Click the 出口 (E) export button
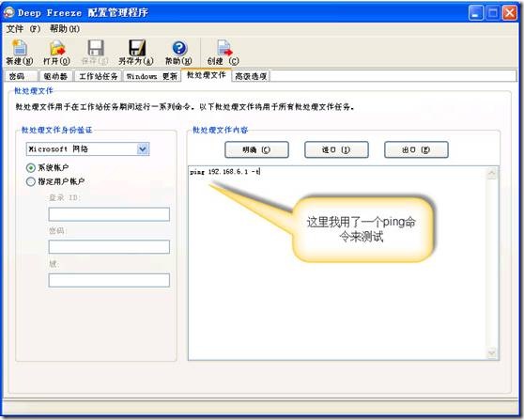 [416, 149]
